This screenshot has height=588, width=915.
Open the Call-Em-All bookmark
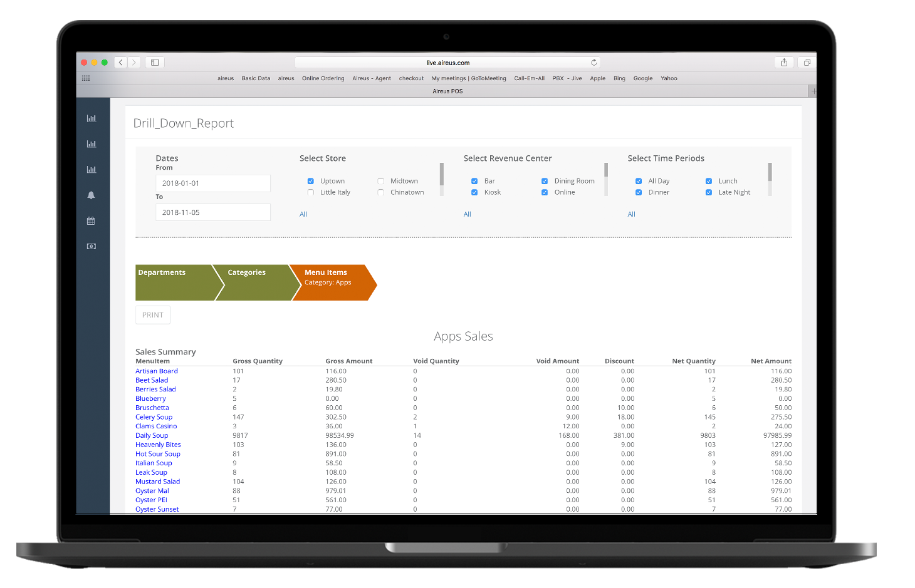[x=530, y=78]
